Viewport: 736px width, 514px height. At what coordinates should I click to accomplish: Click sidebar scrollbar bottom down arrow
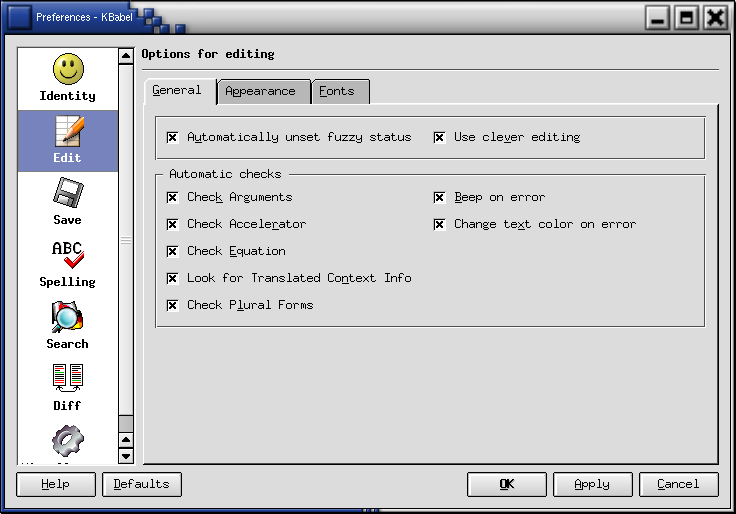[x=126, y=456]
